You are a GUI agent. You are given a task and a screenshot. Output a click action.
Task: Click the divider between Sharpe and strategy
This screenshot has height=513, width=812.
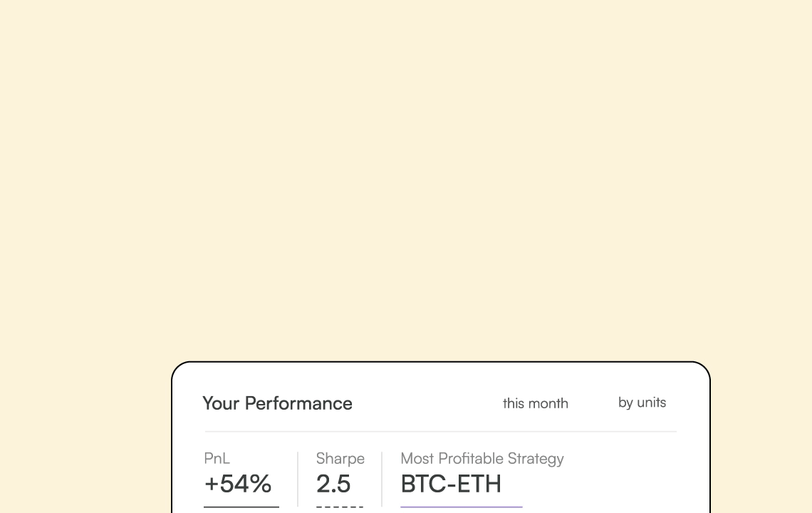click(382, 479)
